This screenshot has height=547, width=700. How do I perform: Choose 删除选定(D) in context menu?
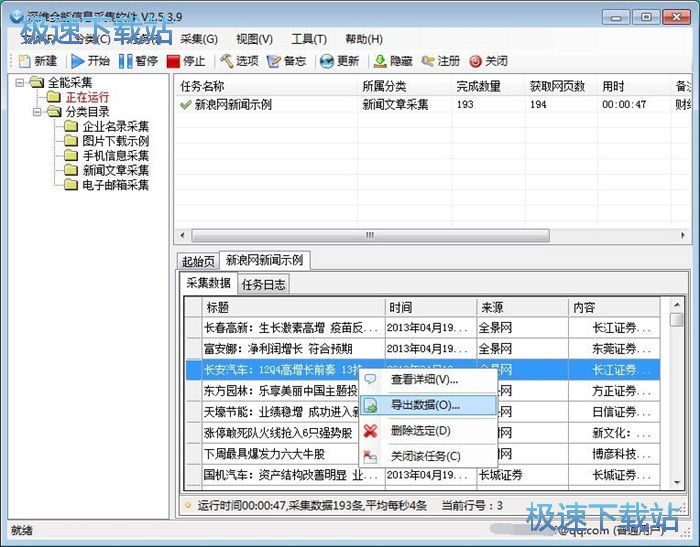coord(429,431)
